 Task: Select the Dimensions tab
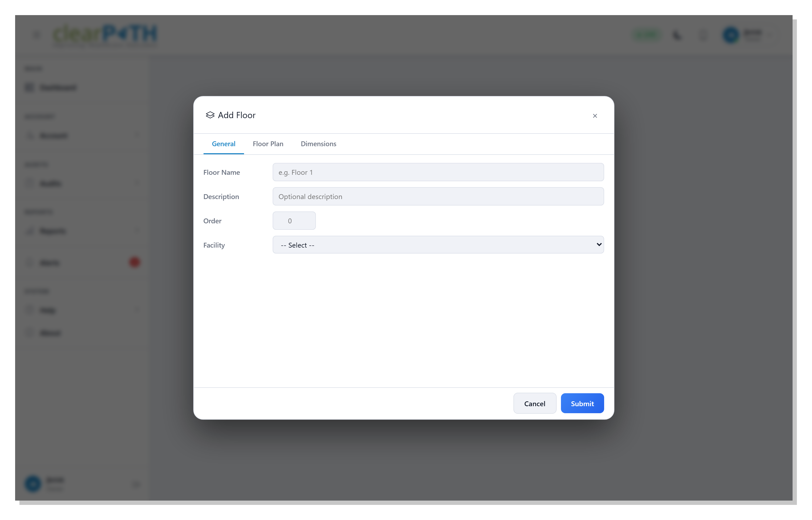[318, 144]
